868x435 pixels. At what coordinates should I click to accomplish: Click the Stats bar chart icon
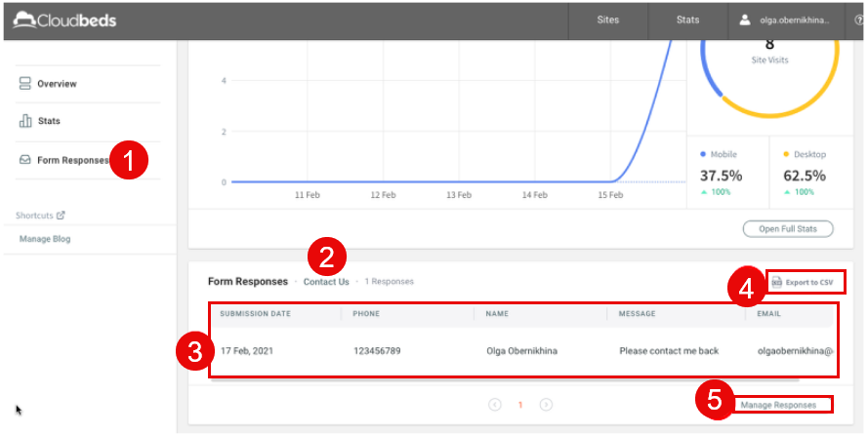[25, 121]
